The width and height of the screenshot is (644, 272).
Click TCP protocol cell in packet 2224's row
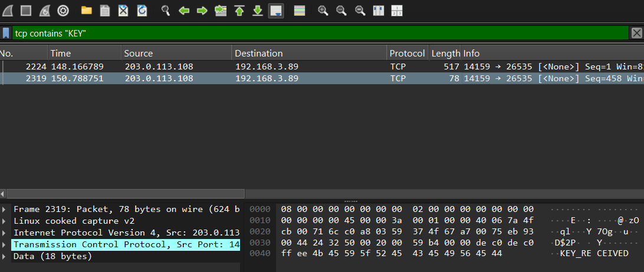(x=397, y=67)
